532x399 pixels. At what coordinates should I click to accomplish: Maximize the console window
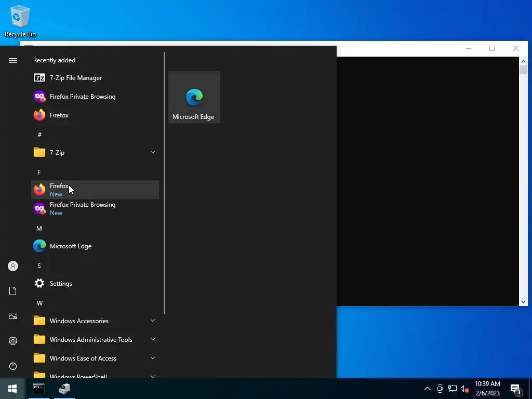(492, 48)
